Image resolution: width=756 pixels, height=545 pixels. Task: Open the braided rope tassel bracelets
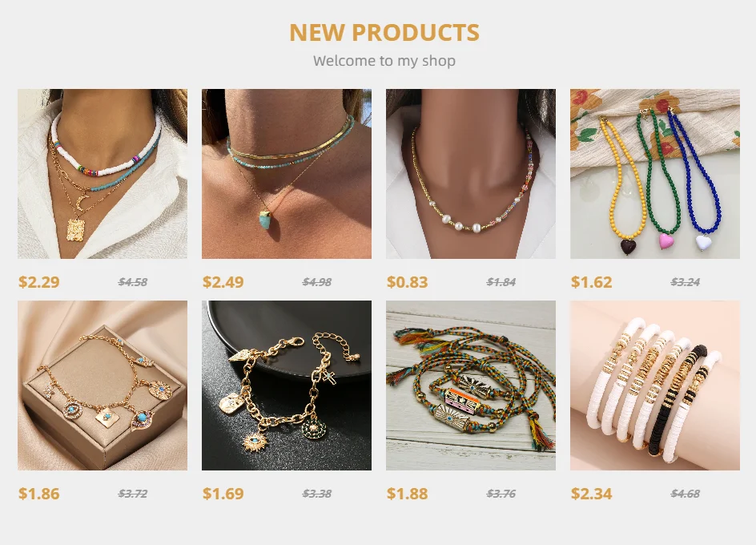click(x=471, y=386)
